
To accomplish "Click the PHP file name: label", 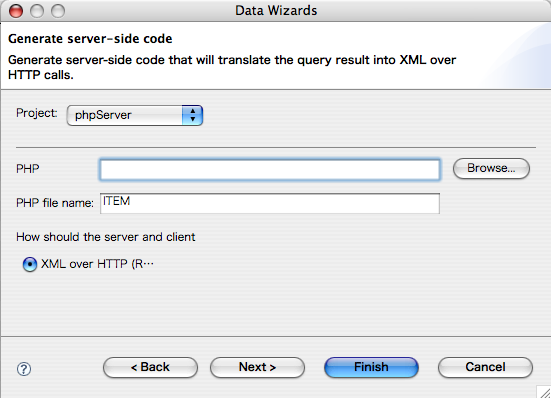I will pos(55,203).
